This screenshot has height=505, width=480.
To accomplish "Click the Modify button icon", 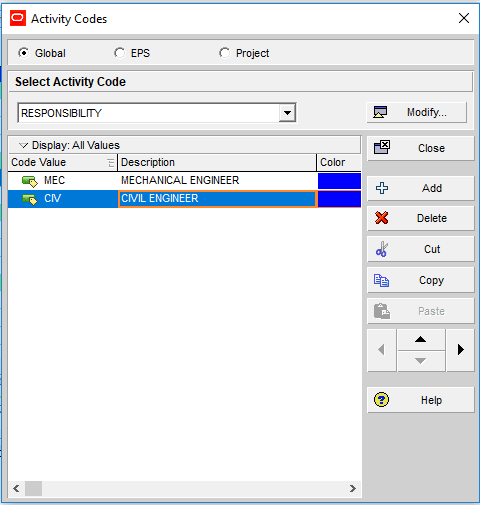I will point(380,112).
